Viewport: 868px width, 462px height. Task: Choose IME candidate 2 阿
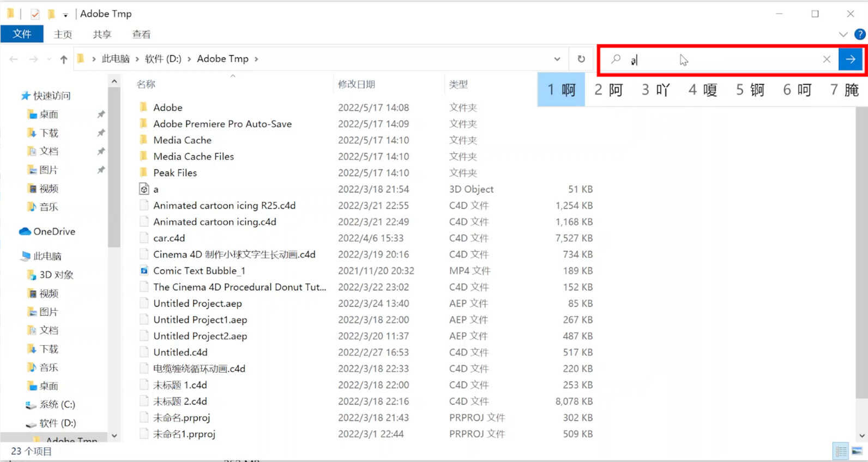pyautogui.click(x=608, y=89)
